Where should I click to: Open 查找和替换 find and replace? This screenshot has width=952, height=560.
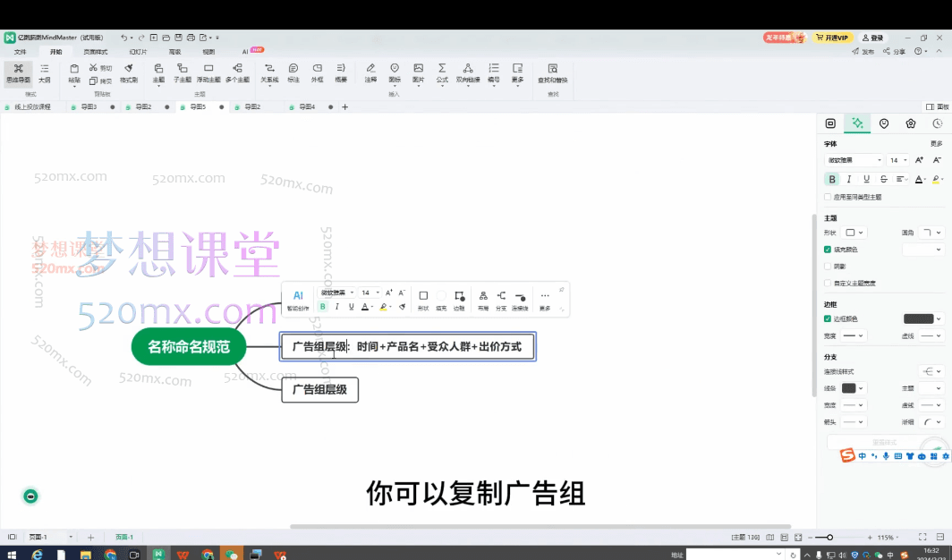click(552, 72)
